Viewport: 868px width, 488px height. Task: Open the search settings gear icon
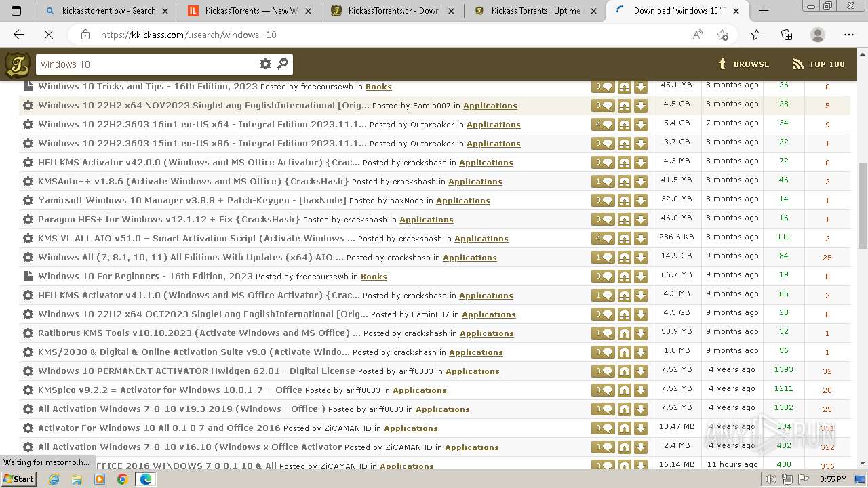tap(265, 64)
